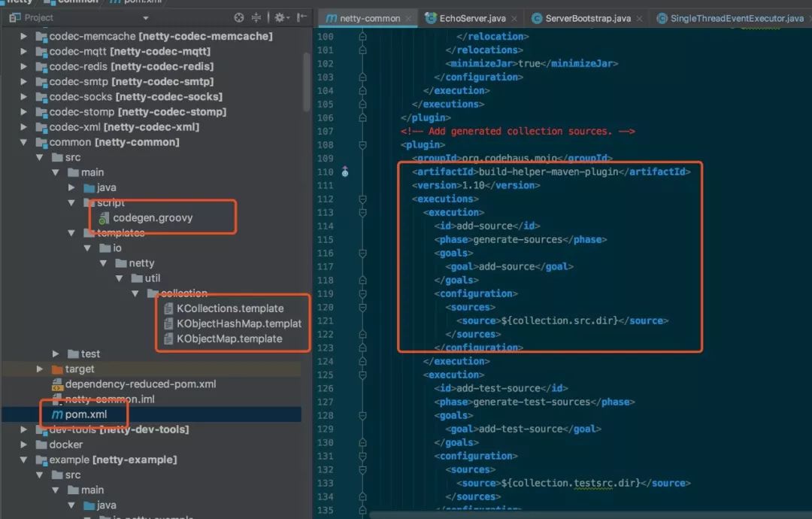Fold configuration block at line 119
Image resolution: width=812 pixels, height=519 pixels.
[x=362, y=293]
